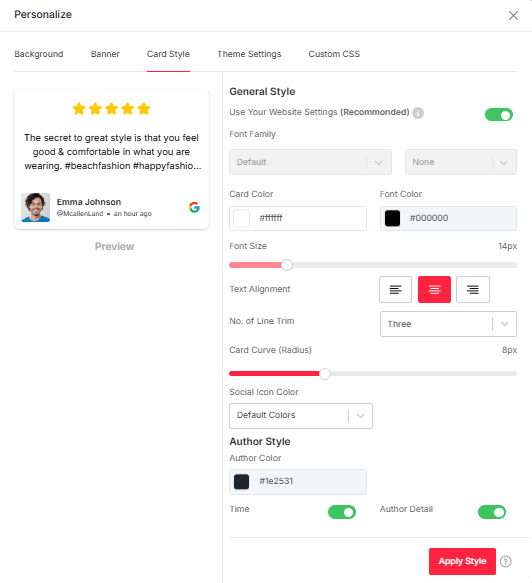Open the Default font family dropdown
This screenshot has width=532, height=583.
coord(310,162)
